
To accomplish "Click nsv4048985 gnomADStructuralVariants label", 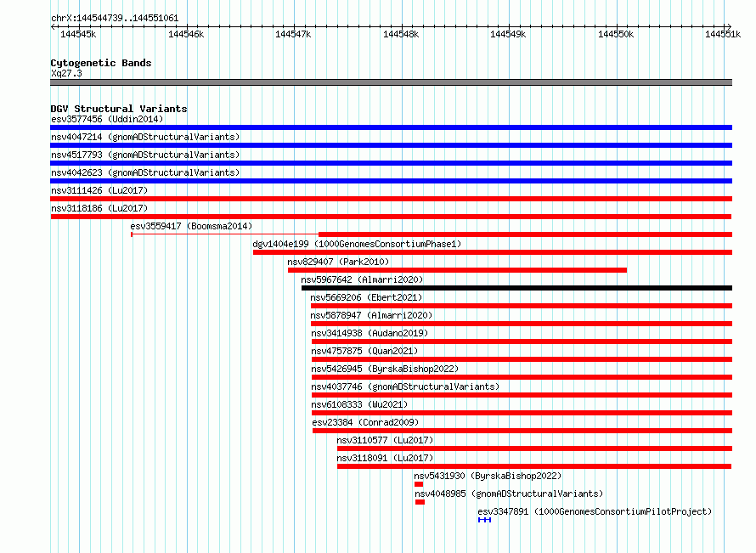I will [509, 494].
